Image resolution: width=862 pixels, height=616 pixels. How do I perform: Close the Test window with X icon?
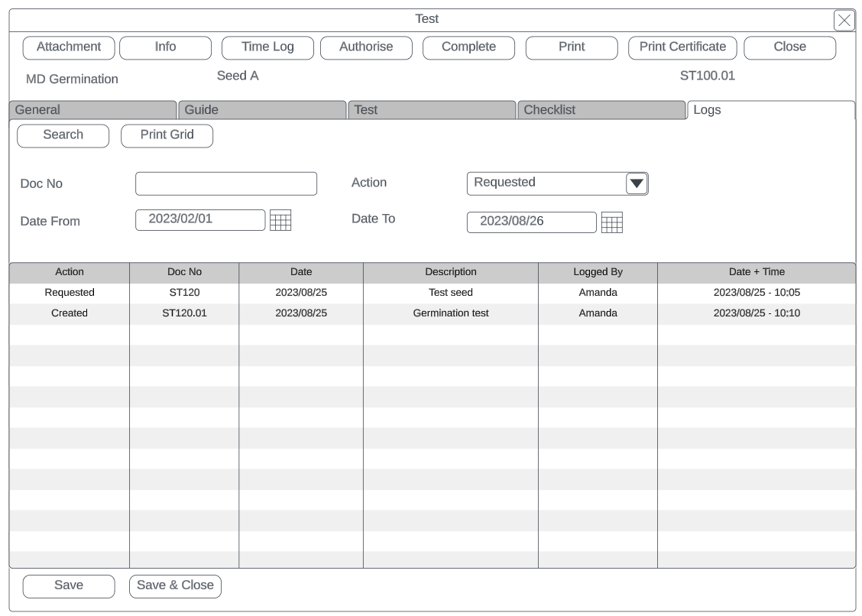pyautogui.click(x=844, y=21)
